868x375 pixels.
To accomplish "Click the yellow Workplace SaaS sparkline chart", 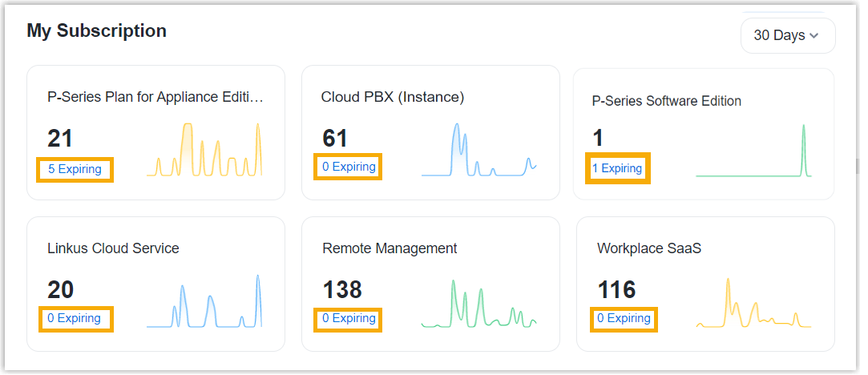I will pos(753,304).
